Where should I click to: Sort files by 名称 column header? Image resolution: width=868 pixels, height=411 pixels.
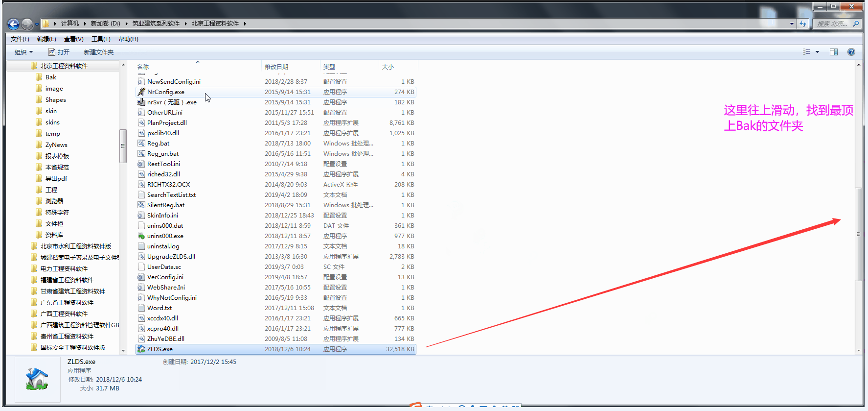coord(198,67)
